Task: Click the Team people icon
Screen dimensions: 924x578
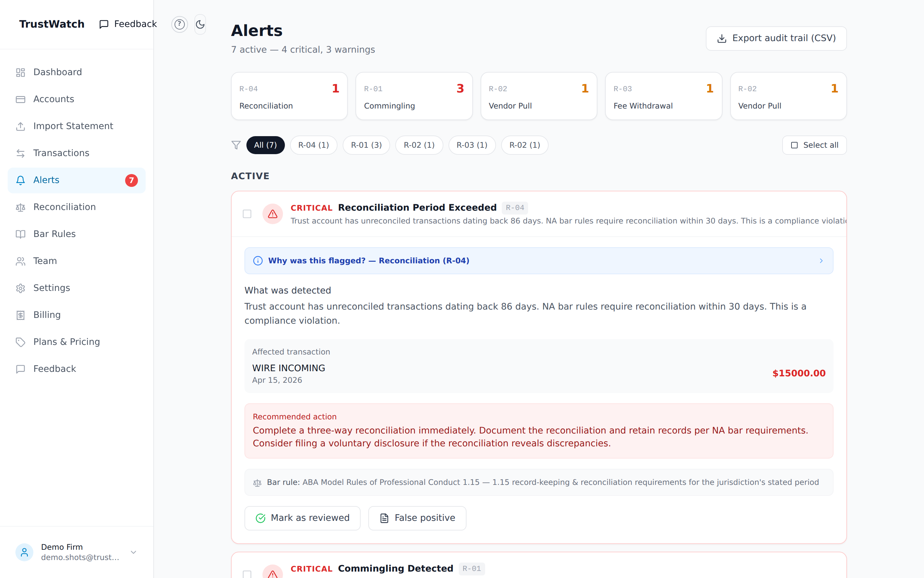Action: 21,261
